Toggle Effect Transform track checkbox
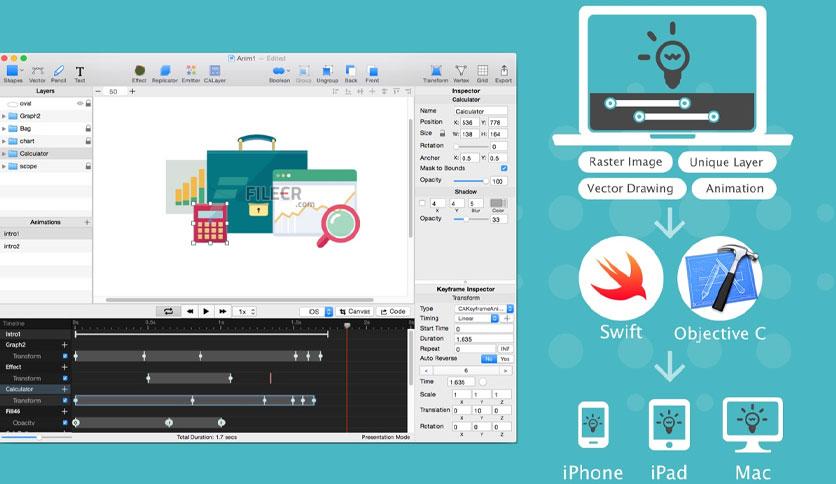Image resolution: width=836 pixels, height=484 pixels. 65,378
